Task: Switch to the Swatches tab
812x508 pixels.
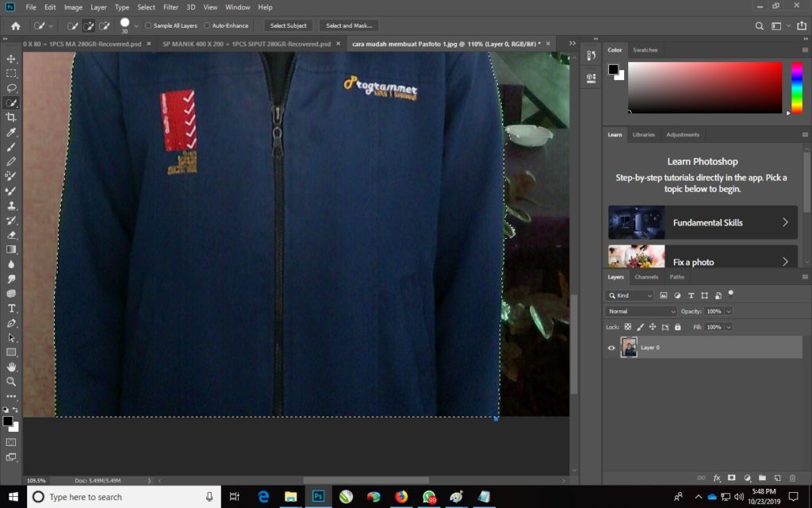Action: tap(645, 50)
